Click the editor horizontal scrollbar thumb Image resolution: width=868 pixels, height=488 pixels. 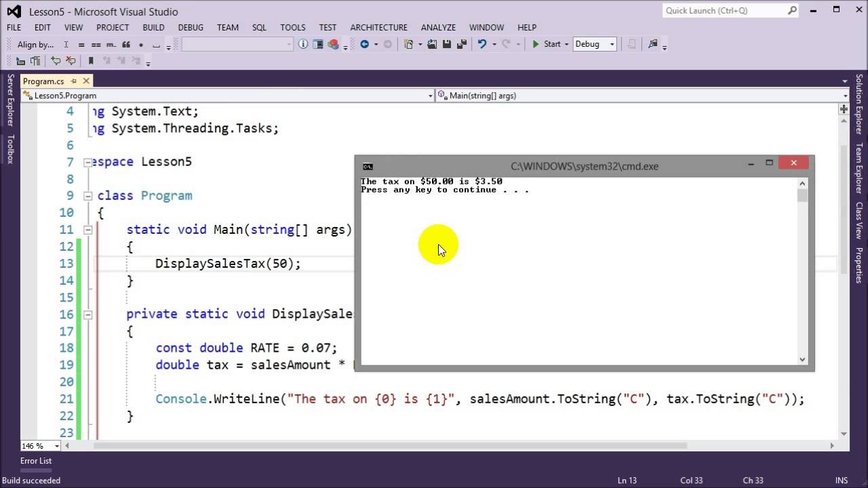coord(390,446)
